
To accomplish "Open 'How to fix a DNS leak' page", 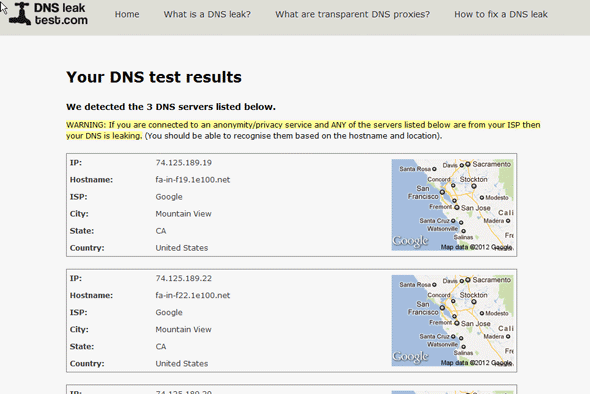I will click(501, 14).
